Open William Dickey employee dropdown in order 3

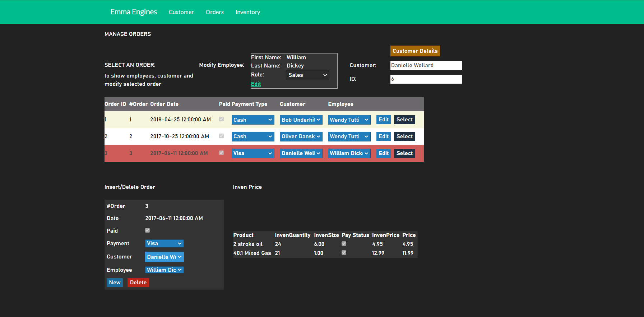[x=349, y=153]
